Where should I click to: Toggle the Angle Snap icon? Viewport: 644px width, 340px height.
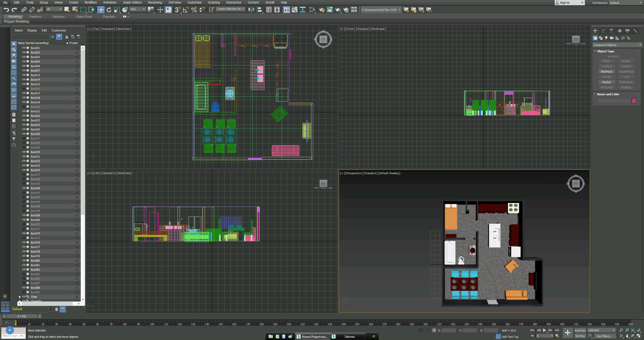point(186,10)
